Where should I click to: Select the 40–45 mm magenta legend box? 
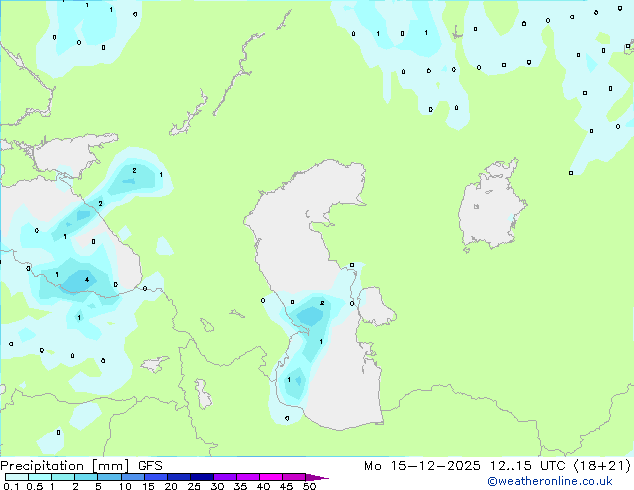click(x=271, y=477)
